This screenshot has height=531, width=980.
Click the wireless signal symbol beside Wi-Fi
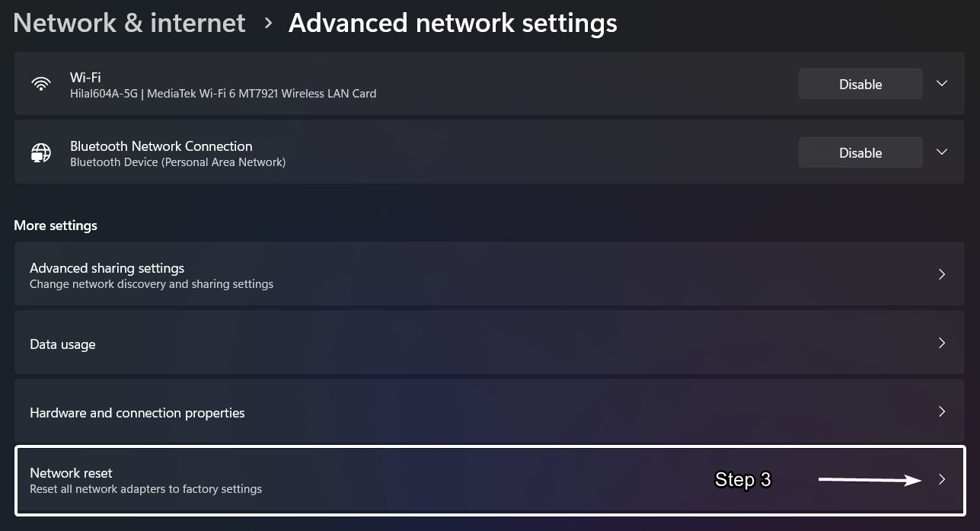(x=40, y=84)
